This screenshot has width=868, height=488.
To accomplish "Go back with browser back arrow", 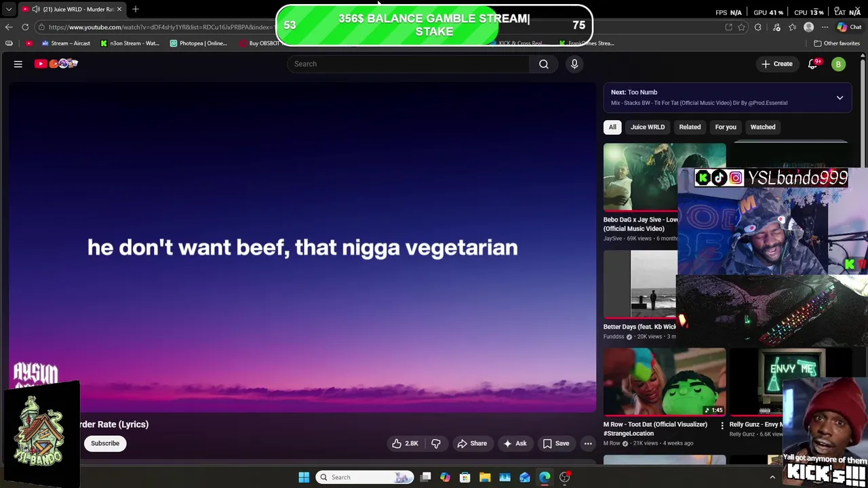I will 9,27.
